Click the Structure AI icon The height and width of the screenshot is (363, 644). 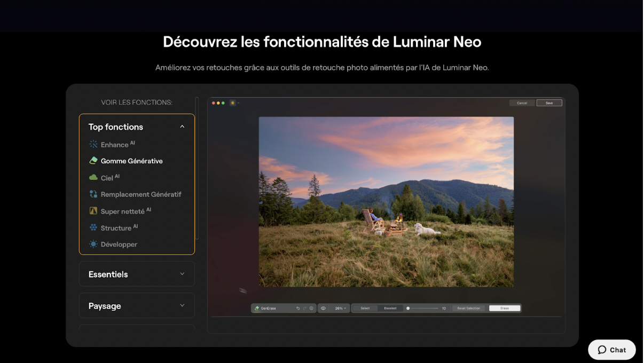point(93,227)
